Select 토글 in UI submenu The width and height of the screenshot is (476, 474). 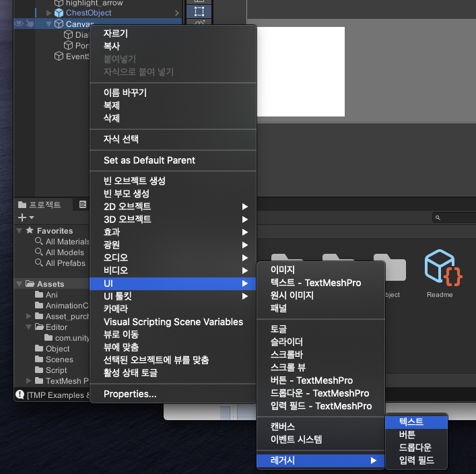(321, 329)
